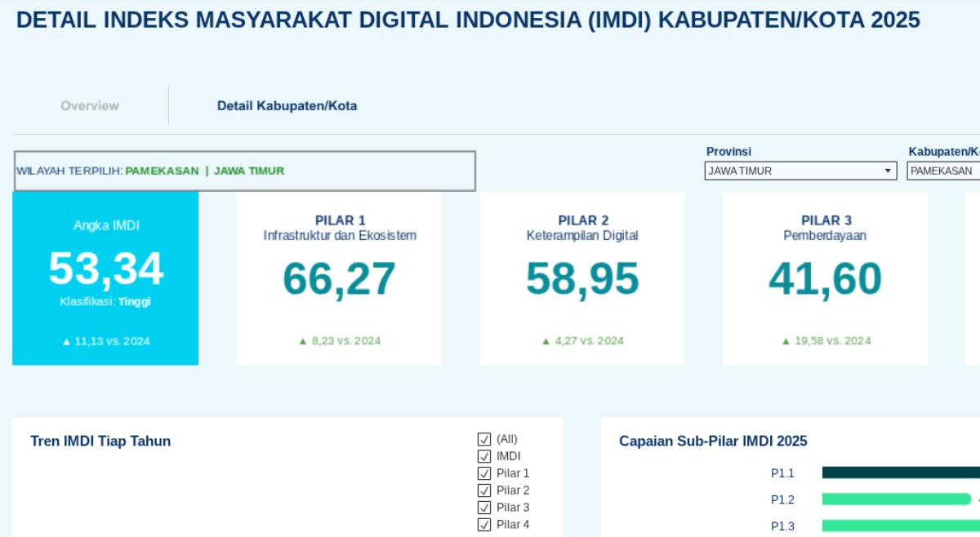Uncheck the IMDI checkbox
This screenshot has height=537, width=980.
484,456
